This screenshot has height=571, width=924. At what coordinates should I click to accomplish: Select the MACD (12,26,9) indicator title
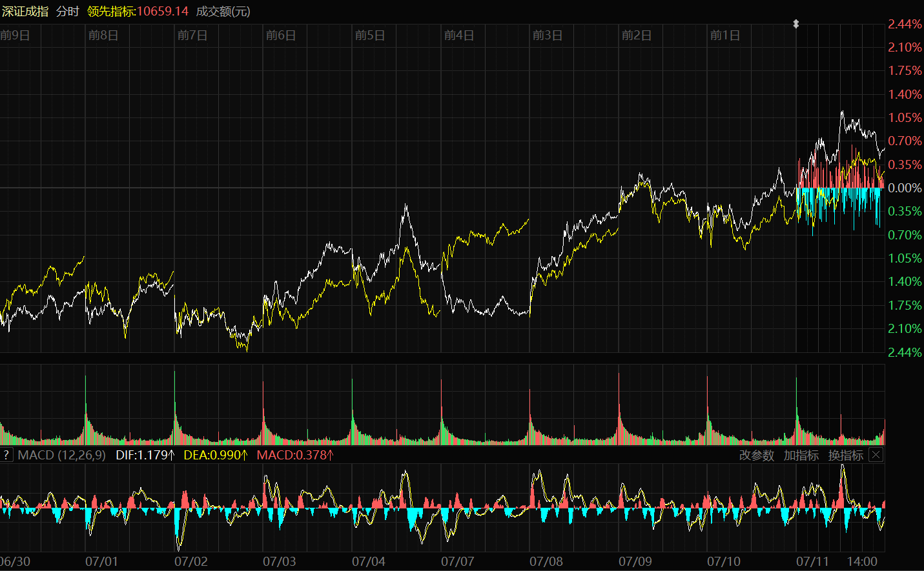[61, 455]
